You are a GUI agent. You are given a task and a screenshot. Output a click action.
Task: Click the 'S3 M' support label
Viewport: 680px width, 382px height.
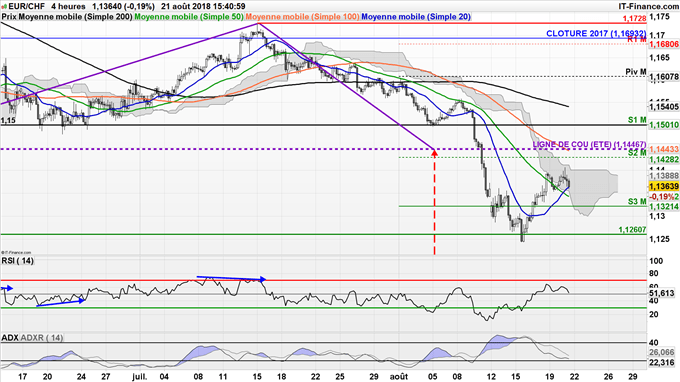tap(637, 202)
